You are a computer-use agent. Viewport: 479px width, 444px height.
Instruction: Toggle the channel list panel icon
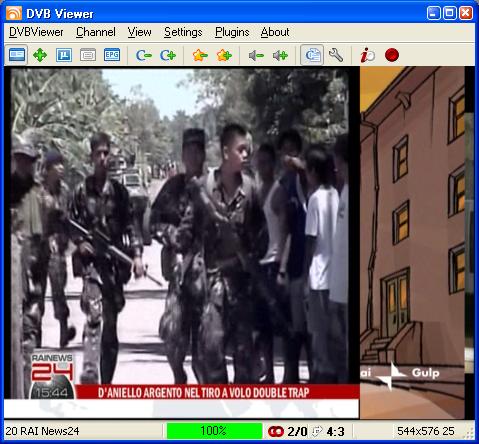tap(16, 55)
